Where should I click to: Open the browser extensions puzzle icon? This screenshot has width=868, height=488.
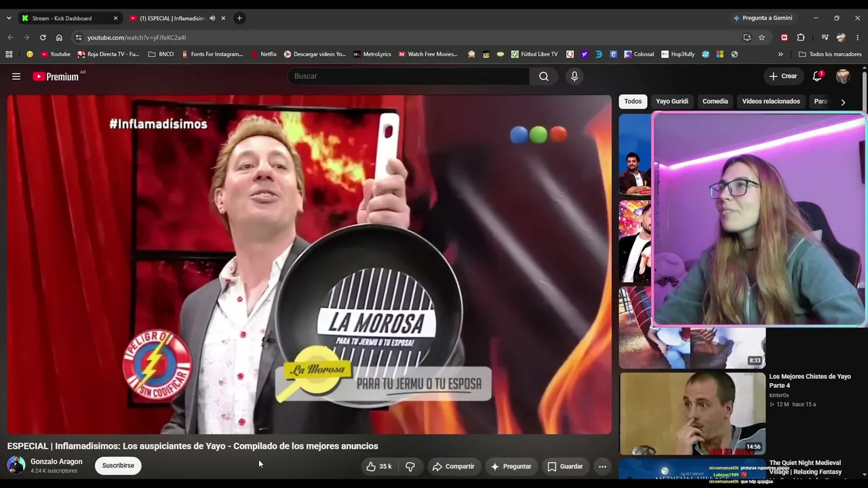[801, 37]
